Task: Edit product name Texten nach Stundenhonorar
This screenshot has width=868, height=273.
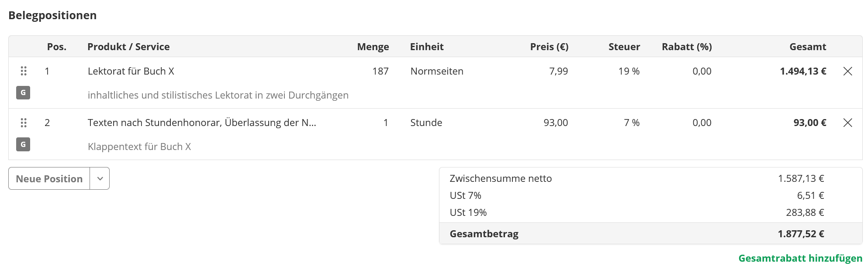Action: [202, 123]
